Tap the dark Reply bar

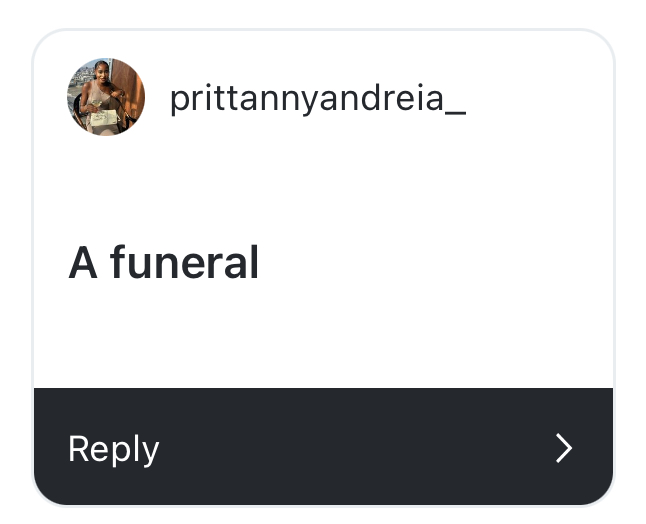pos(323,447)
